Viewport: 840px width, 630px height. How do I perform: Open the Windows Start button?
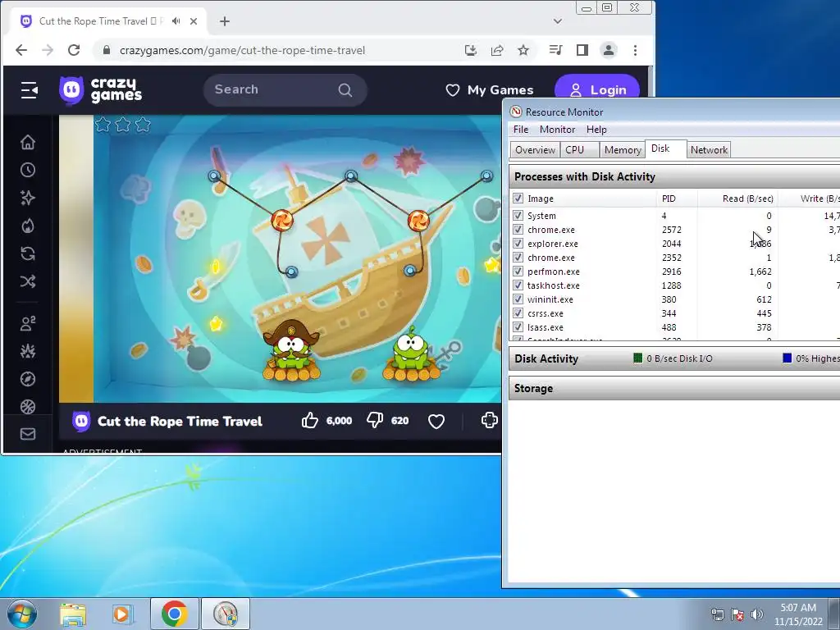click(x=21, y=614)
